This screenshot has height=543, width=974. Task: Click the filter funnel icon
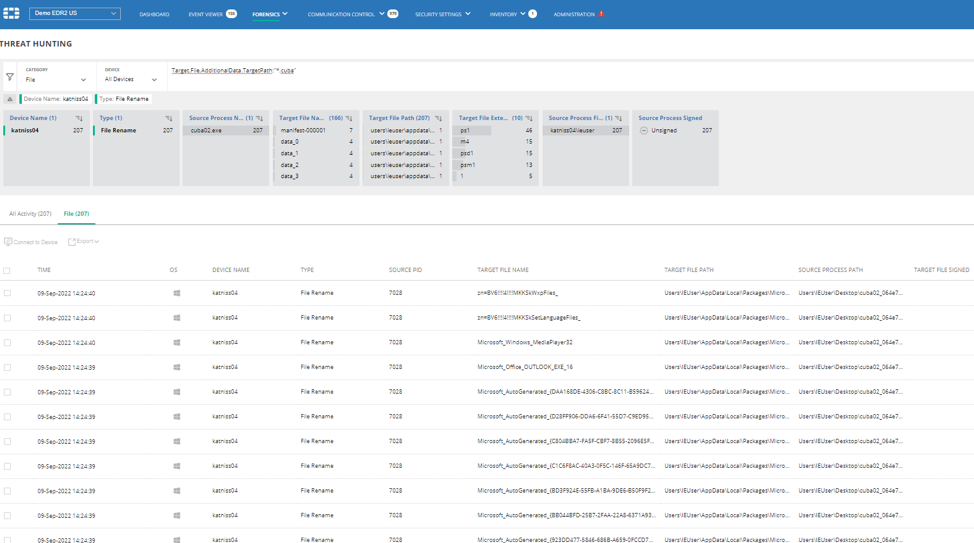[x=10, y=77]
